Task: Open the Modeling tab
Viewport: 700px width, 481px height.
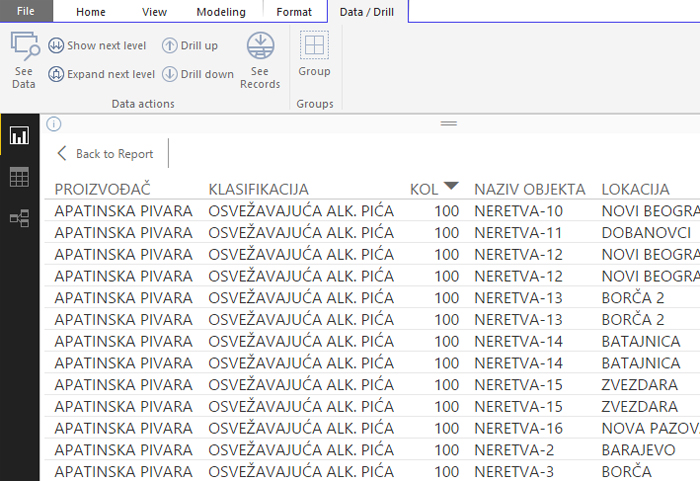Action: [x=221, y=12]
